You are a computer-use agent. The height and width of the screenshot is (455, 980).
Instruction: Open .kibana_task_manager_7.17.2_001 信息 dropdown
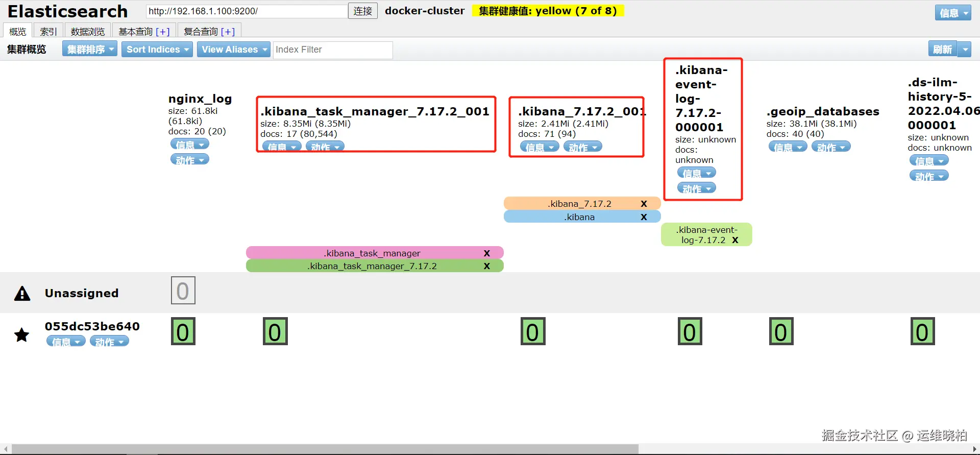[282, 147]
